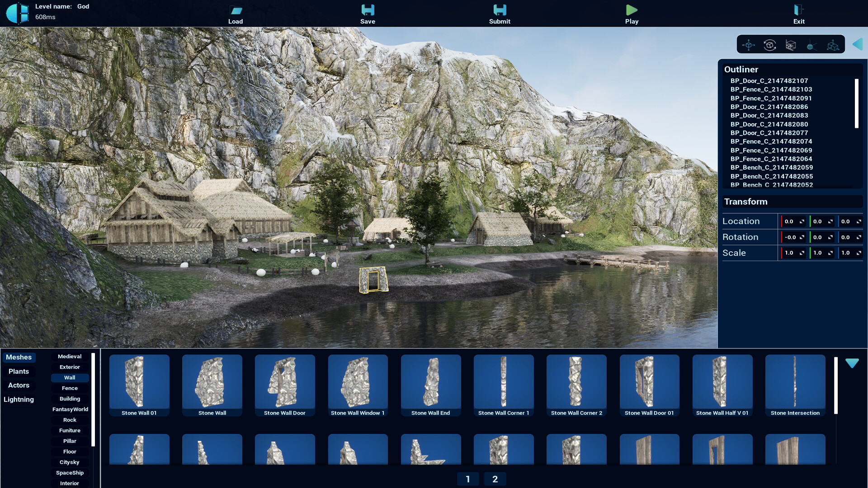Screen dimensions: 868x488
Task: Click the Exit editor icon
Action: click(x=799, y=10)
